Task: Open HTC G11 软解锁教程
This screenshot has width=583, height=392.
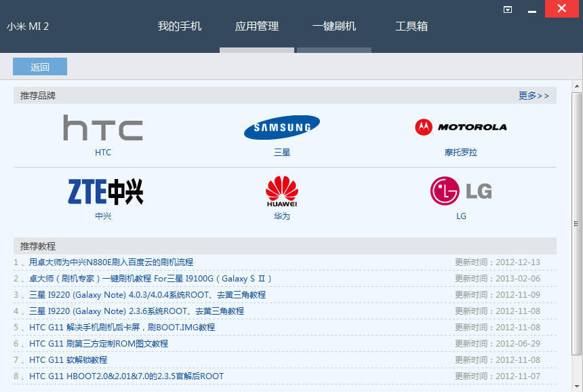Action: pyautogui.click(x=68, y=360)
